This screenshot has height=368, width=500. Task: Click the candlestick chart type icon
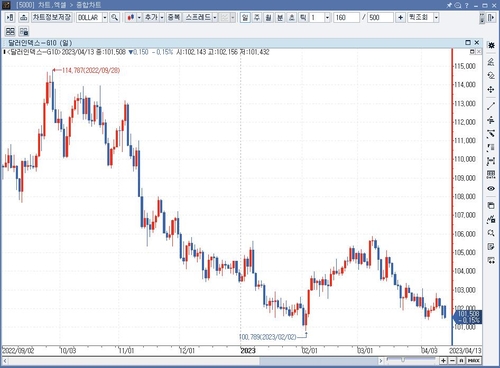[x=131, y=17]
